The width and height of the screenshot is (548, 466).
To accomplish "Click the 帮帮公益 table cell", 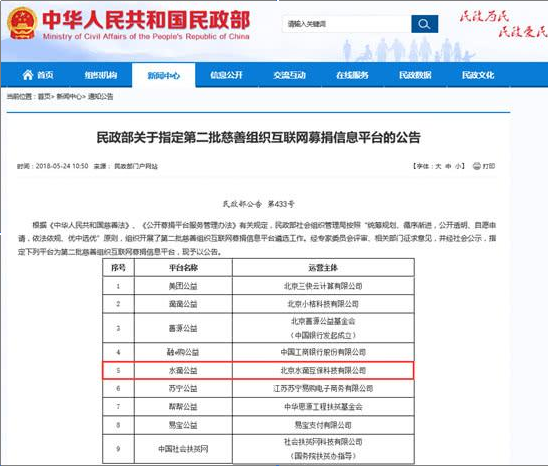I will tap(183, 407).
